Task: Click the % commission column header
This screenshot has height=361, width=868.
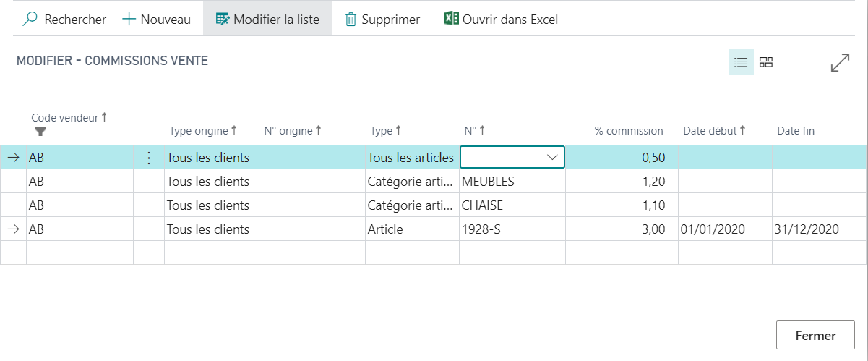Action: click(628, 131)
